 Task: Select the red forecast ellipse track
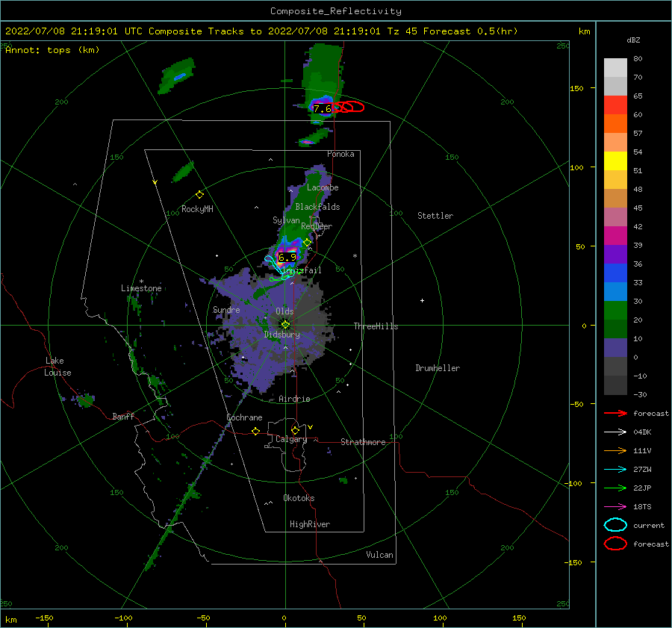pyautogui.click(x=349, y=107)
